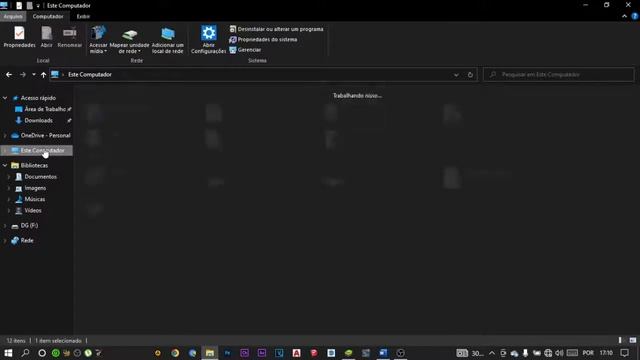Open the quick access toolbar dropdown arrow

pos(38,6)
